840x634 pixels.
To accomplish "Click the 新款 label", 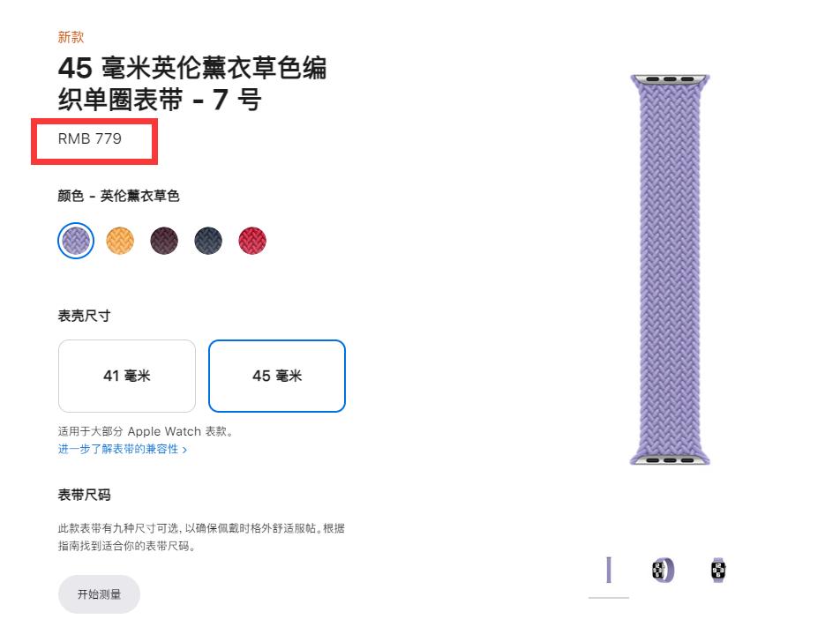I will (71, 37).
